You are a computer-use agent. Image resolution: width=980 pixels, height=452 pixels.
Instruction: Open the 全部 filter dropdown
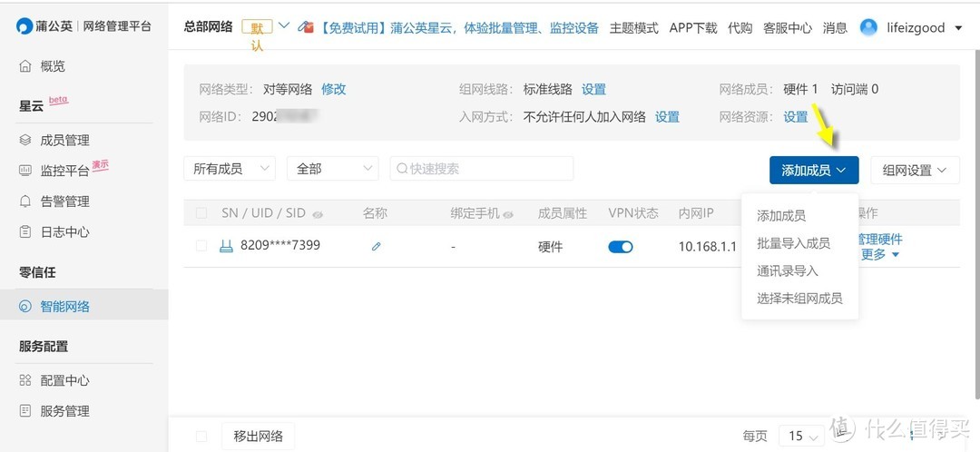click(x=332, y=169)
